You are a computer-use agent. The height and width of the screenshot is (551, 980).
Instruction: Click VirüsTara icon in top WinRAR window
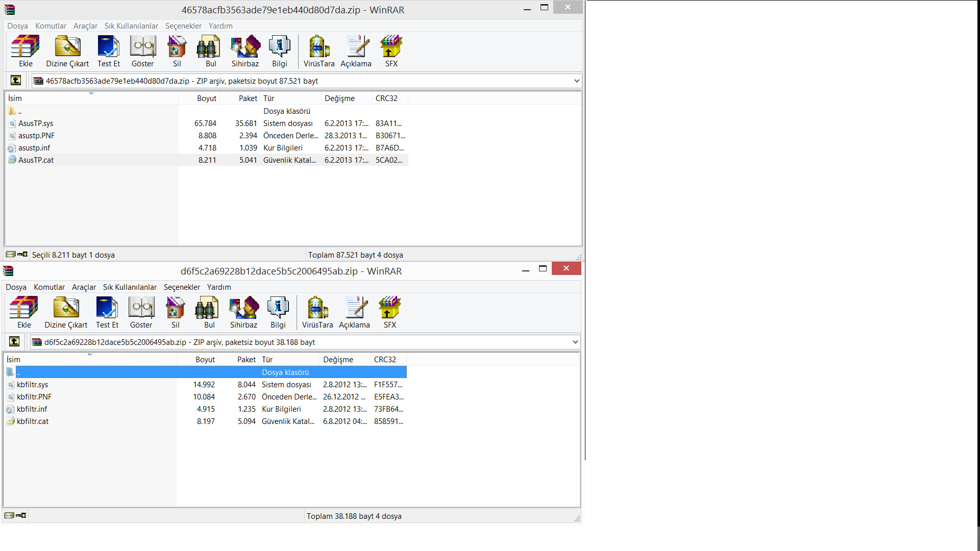[x=319, y=51]
